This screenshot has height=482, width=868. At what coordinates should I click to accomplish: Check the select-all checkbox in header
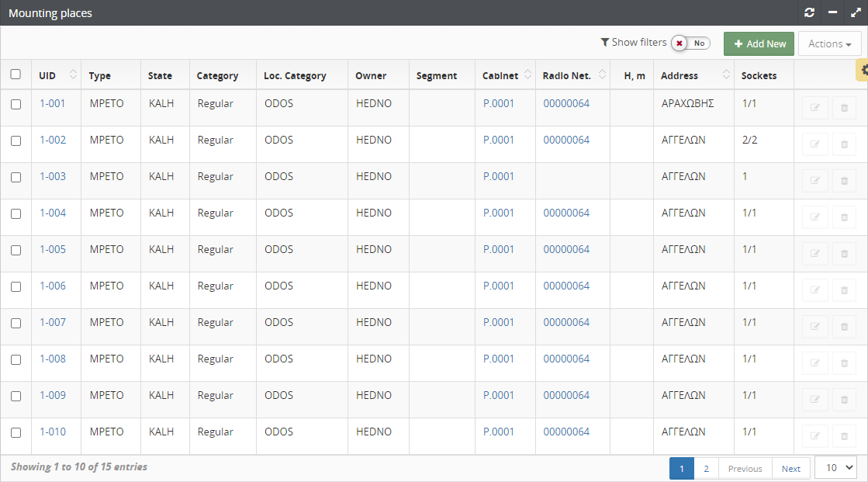click(x=16, y=75)
